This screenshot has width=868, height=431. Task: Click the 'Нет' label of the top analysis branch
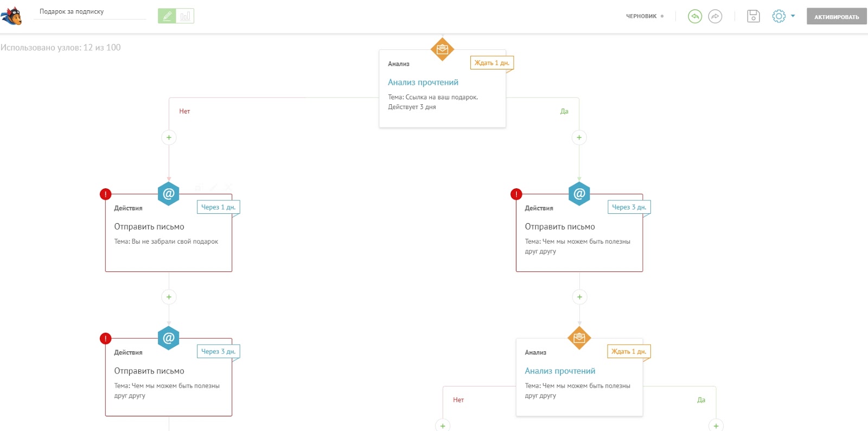point(184,111)
